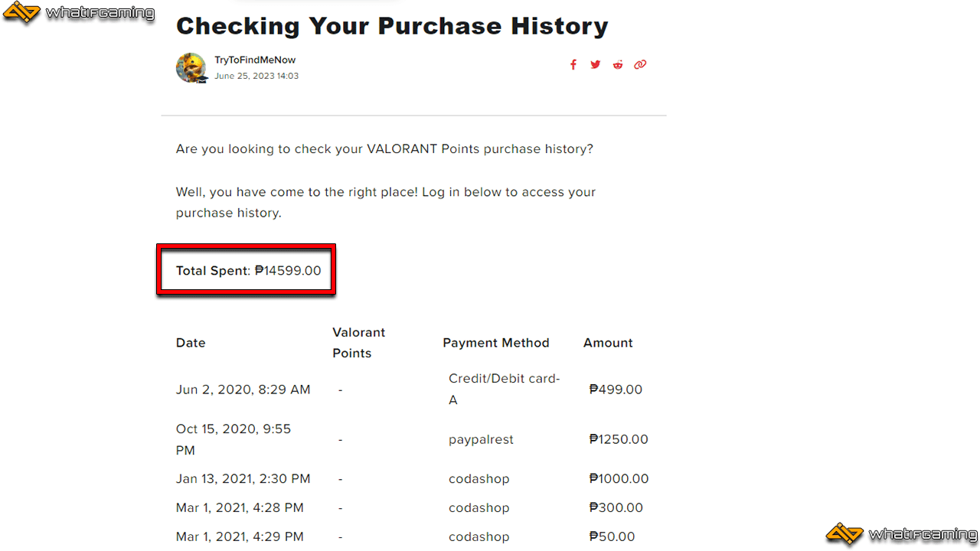Select the Oct 15, 2020 date entry
Viewport: 980px width, 551px height.
(x=234, y=439)
